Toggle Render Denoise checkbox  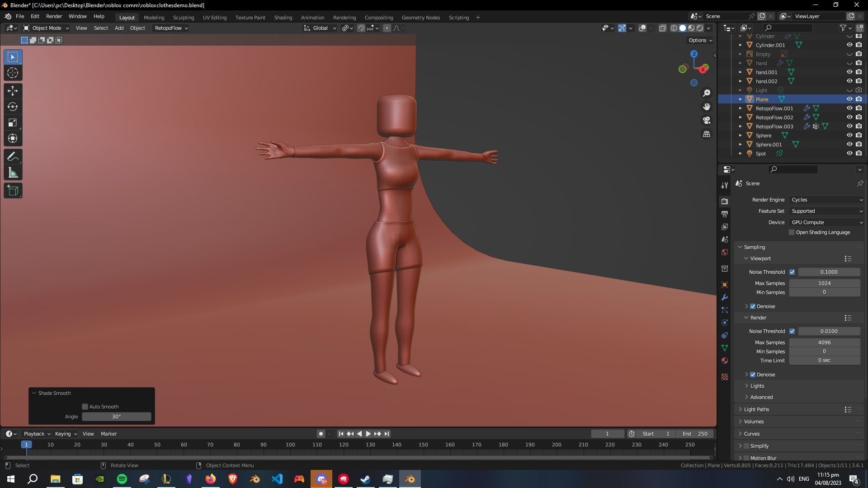pos(753,375)
